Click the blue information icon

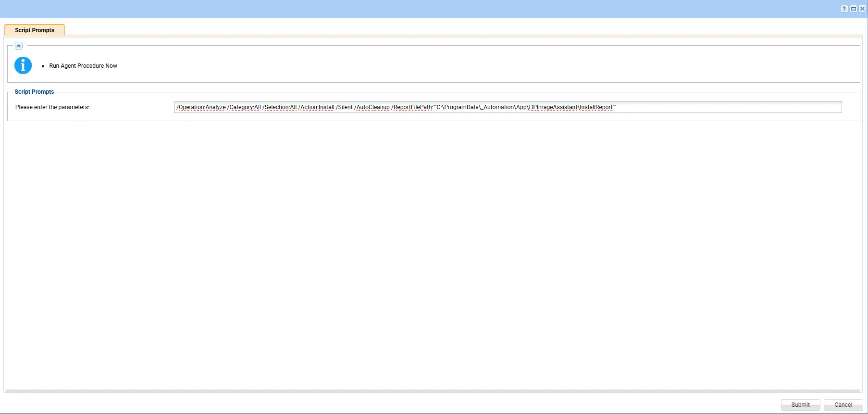pyautogui.click(x=23, y=65)
